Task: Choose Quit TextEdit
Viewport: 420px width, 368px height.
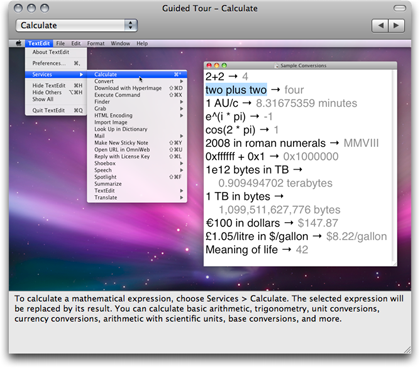Action: 56,110
